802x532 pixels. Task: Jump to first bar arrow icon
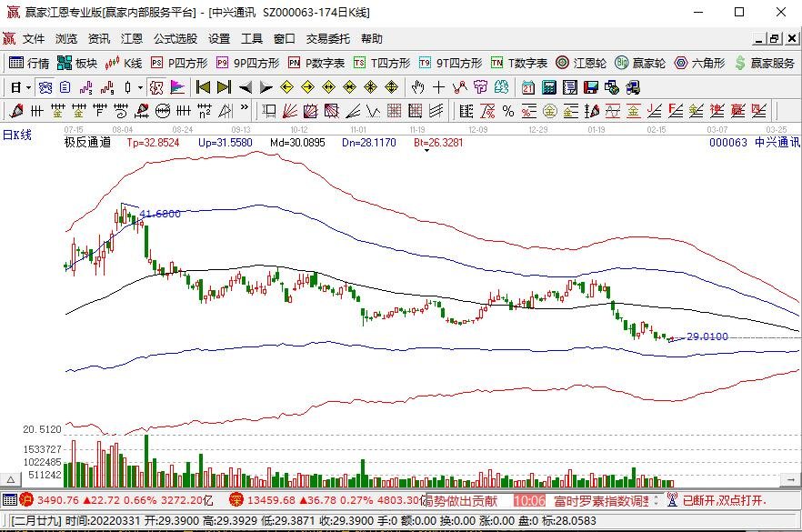203,87
